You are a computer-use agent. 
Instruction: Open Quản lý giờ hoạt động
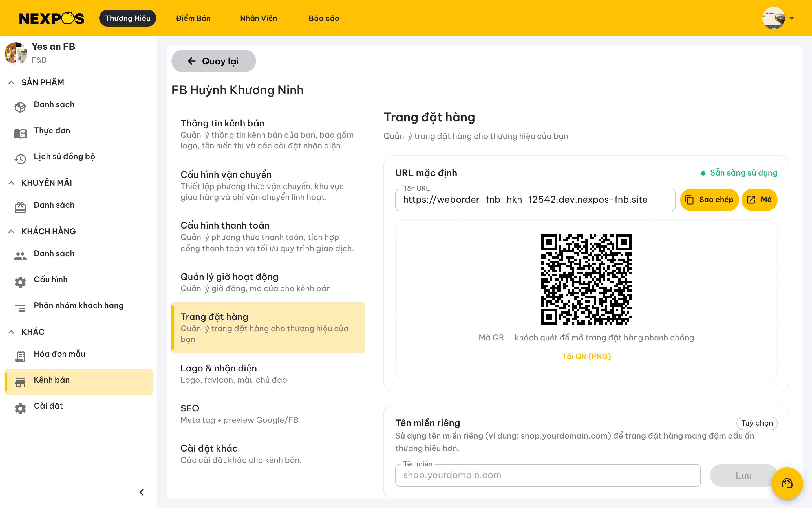(x=268, y=282)
